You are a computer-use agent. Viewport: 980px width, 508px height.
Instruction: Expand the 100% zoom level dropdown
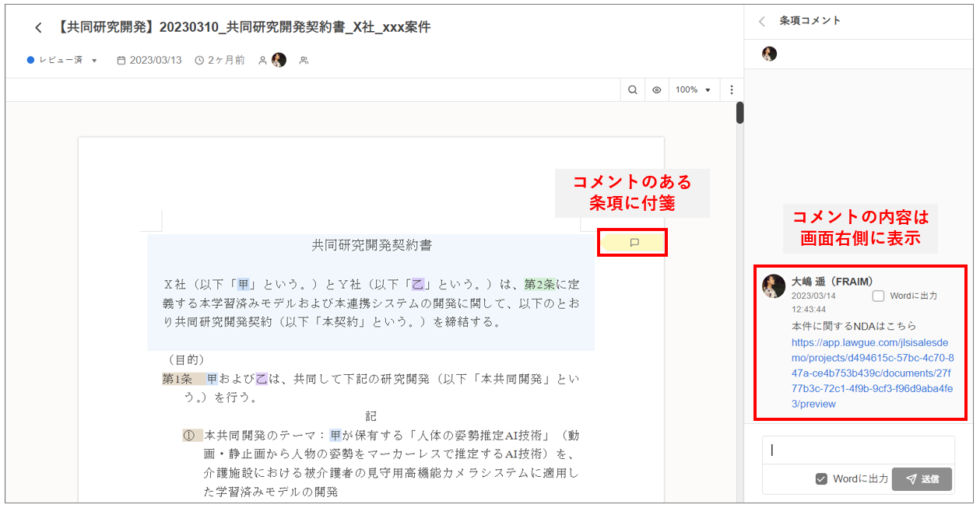[x=693, y=90]
